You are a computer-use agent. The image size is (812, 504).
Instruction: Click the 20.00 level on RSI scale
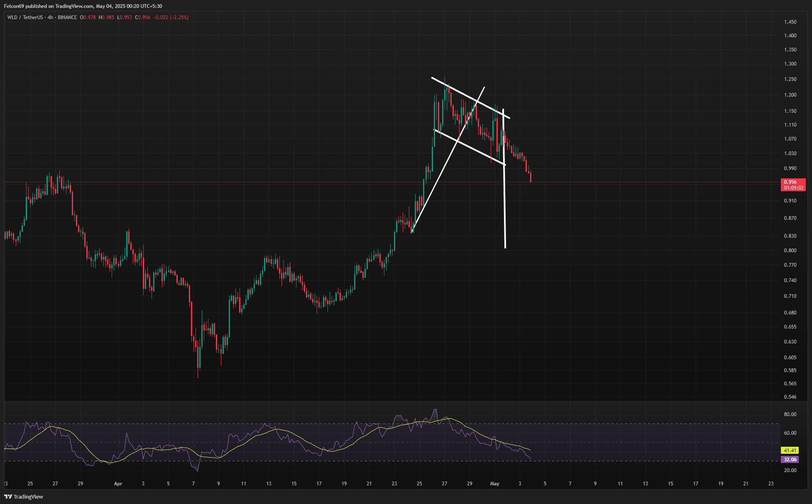[x=790, y=470]
